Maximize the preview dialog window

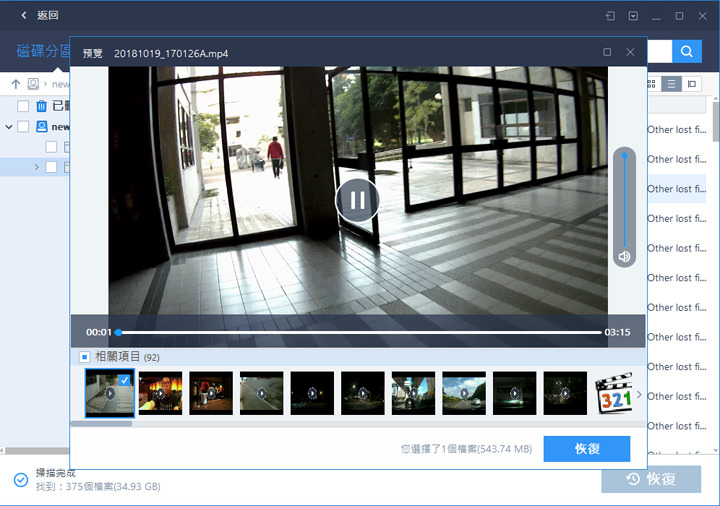point(607,52)
